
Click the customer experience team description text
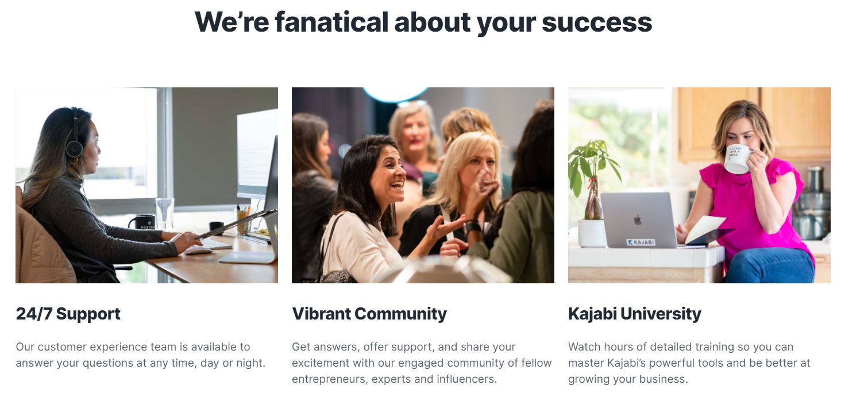140,355
